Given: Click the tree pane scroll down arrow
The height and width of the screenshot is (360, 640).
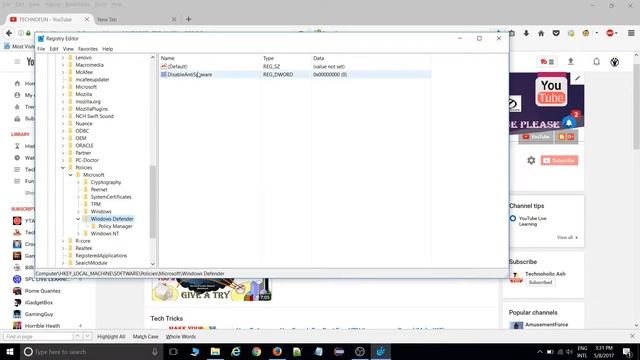Looking at the screenshot, I should pyautogui.click(x=153, y=264).
